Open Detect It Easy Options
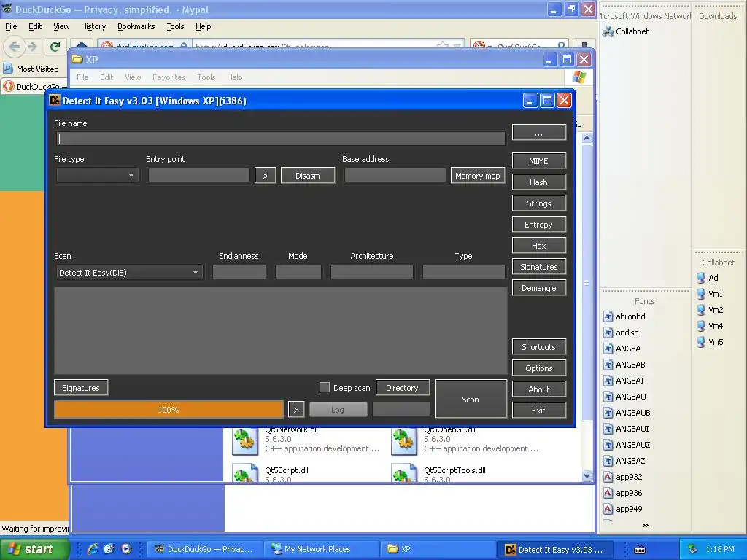The image size is (747, 560). [x=539, y=368]
